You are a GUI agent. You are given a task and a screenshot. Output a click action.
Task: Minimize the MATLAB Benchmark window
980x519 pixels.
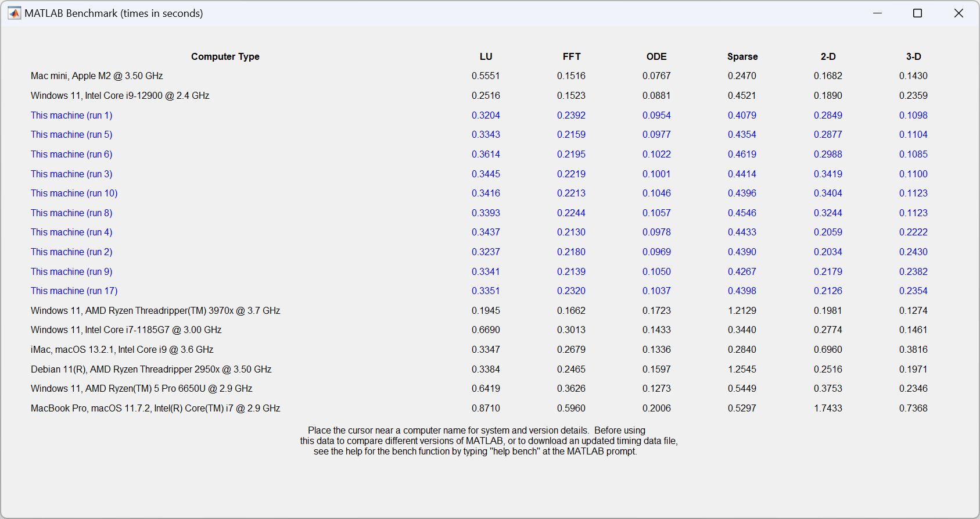pos(877,13)
